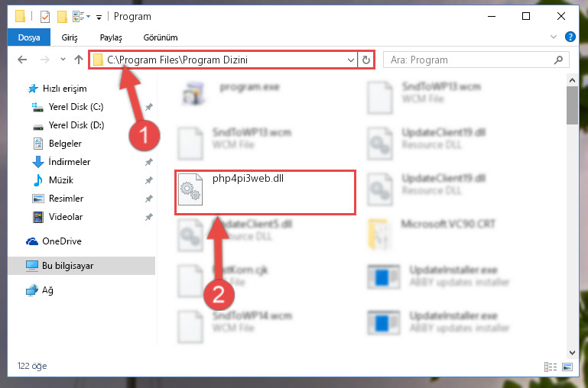Open Explorer help question mark
Viewport: 588px width, 388px height.
coord(570,37)
